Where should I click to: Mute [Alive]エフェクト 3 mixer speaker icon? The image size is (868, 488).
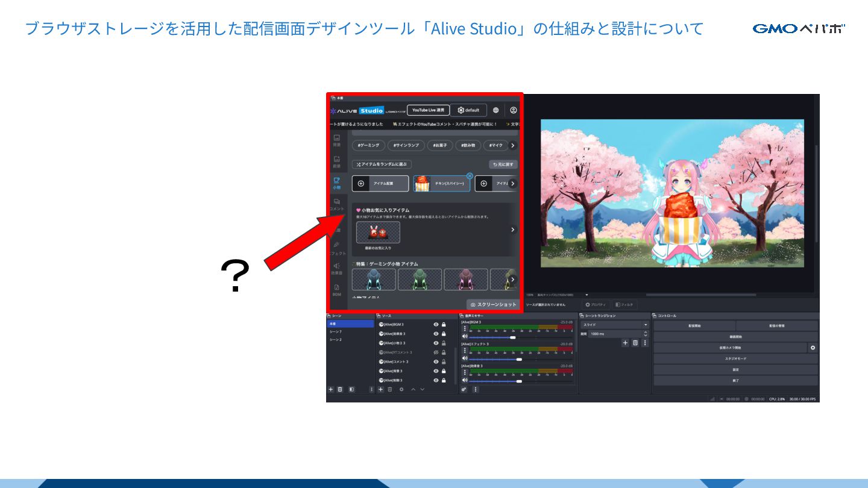click(464, 358)
